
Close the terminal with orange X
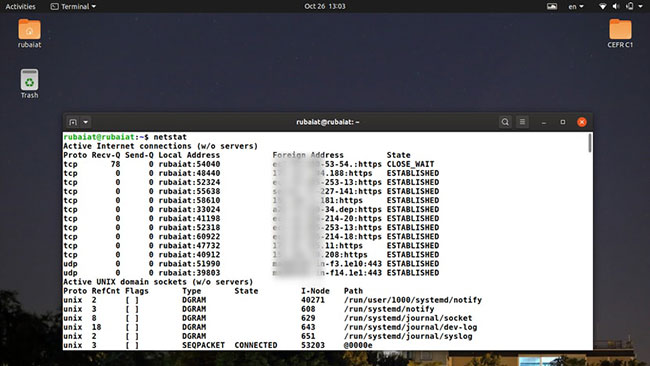tap(582, 122)
